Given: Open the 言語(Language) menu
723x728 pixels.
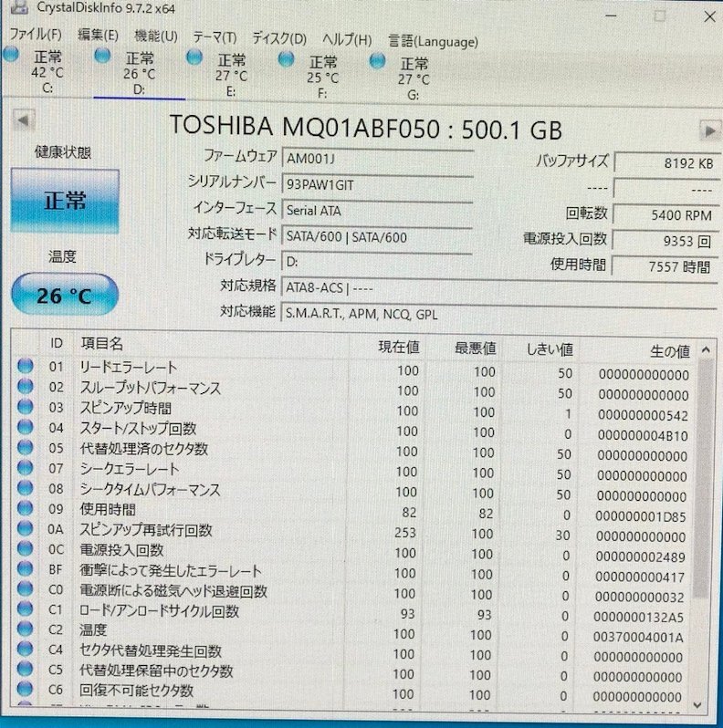Looking at the screenshot, I should 433,41.
